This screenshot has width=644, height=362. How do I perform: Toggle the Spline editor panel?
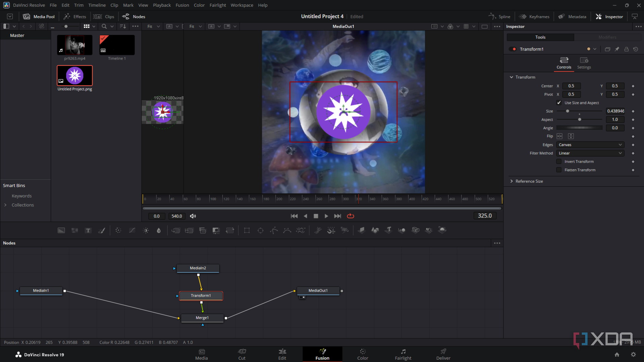pos(499,16)
